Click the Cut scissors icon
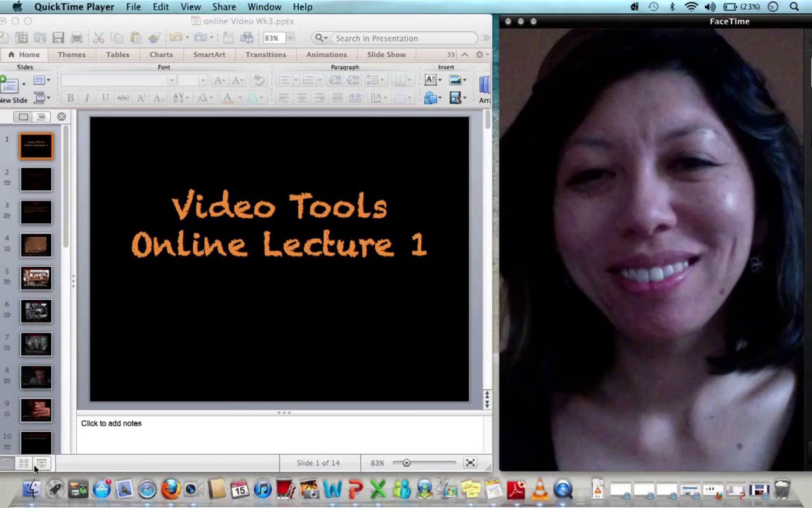 (x=99, y=38)
